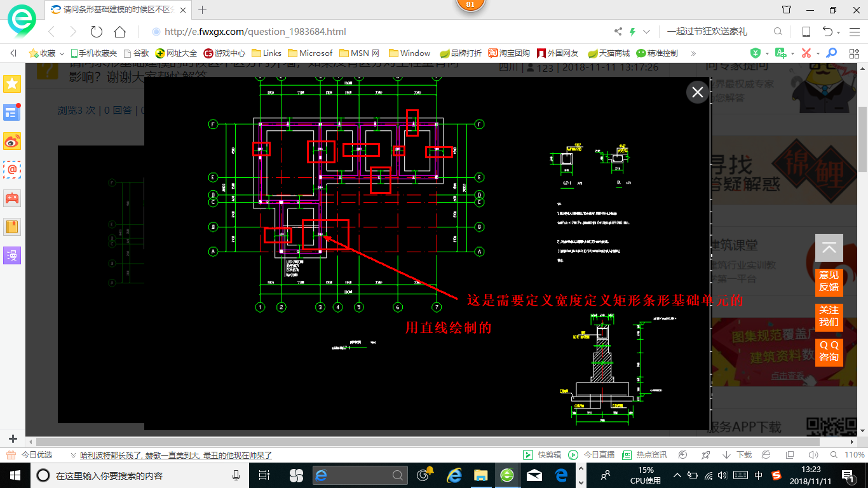
Task: Close the enlarged drawing image overlay
Action: point(697,92)
